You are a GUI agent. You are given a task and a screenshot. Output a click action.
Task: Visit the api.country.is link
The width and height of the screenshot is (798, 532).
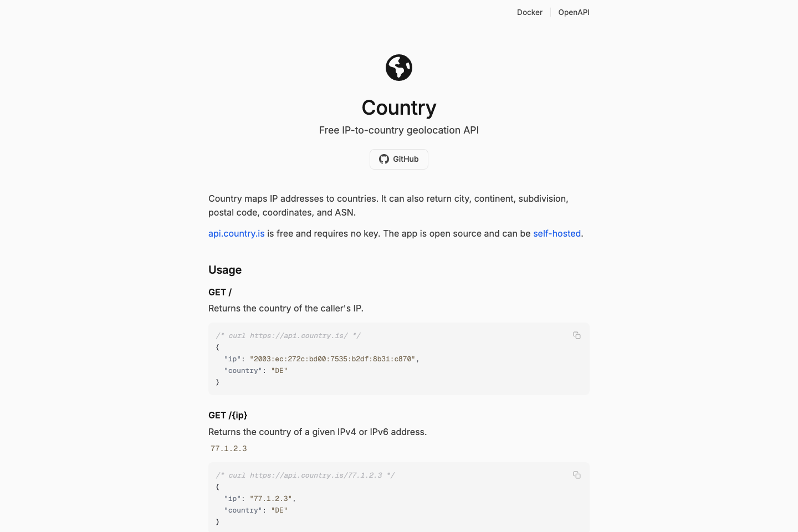click(236, 233)
